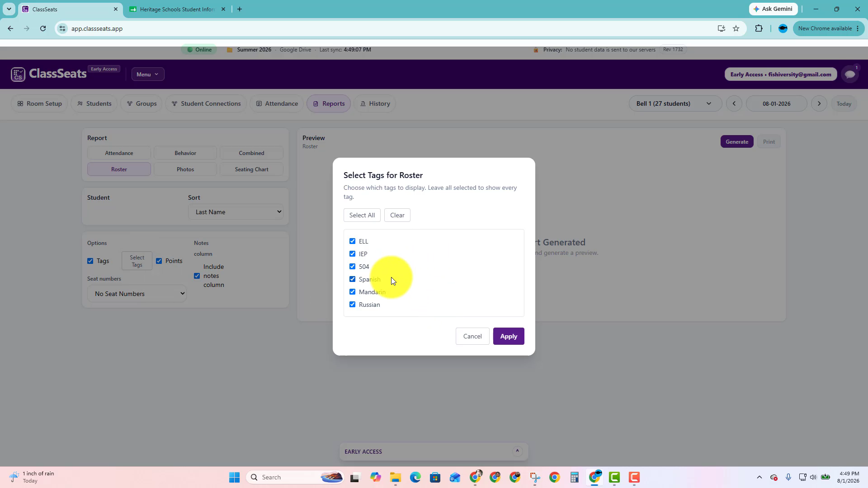The width and height of the screenshot is (868, 488).
Task: Click install app icon in address bar
Action: click(722, 28)
